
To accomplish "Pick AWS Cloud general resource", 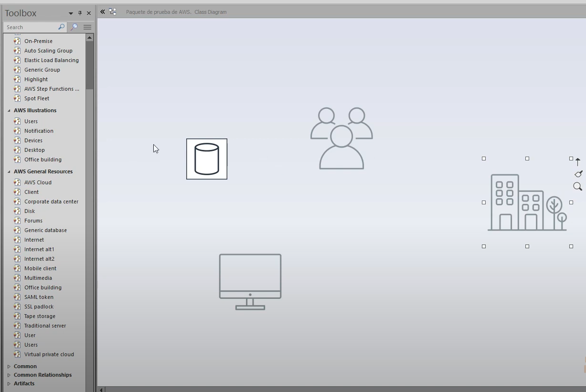I will pos(38,182).
